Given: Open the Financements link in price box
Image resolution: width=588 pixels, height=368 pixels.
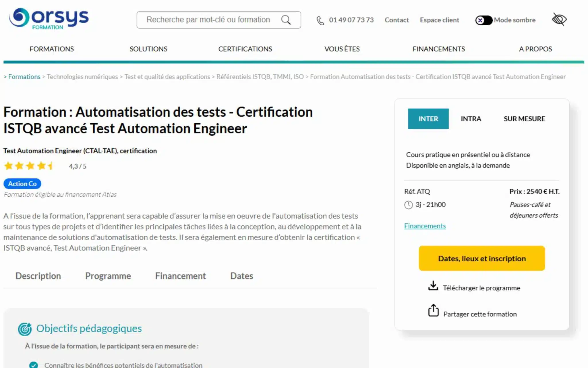Looking at the screenshot, I should pyautogui.click(x=425, y=226).
